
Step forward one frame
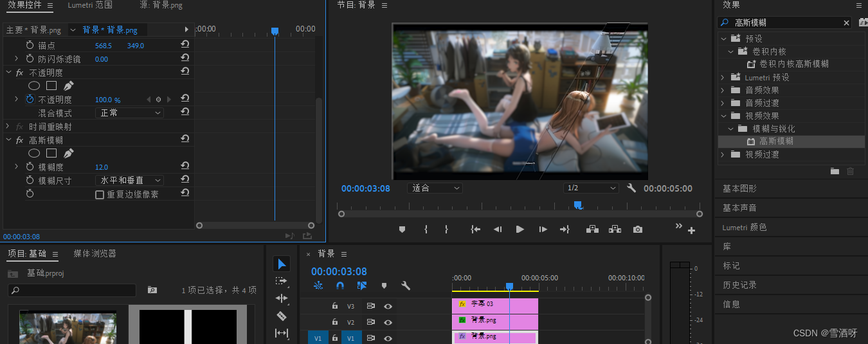[543, 229]
